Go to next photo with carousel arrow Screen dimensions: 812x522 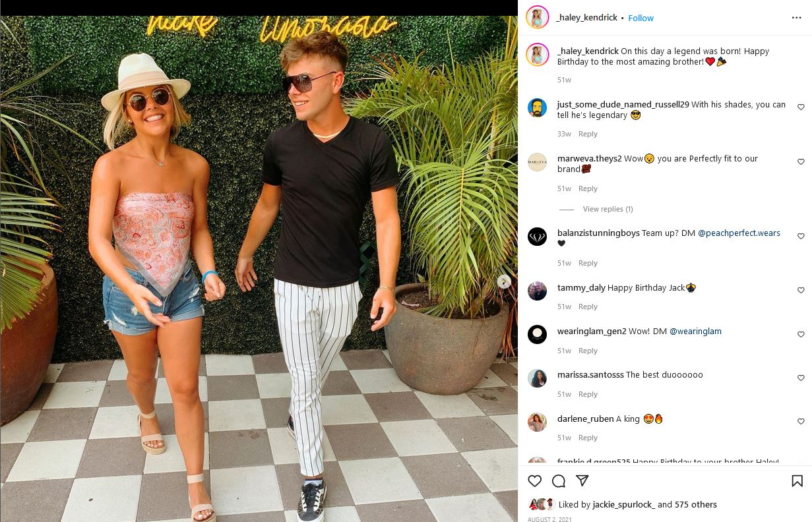505,281
